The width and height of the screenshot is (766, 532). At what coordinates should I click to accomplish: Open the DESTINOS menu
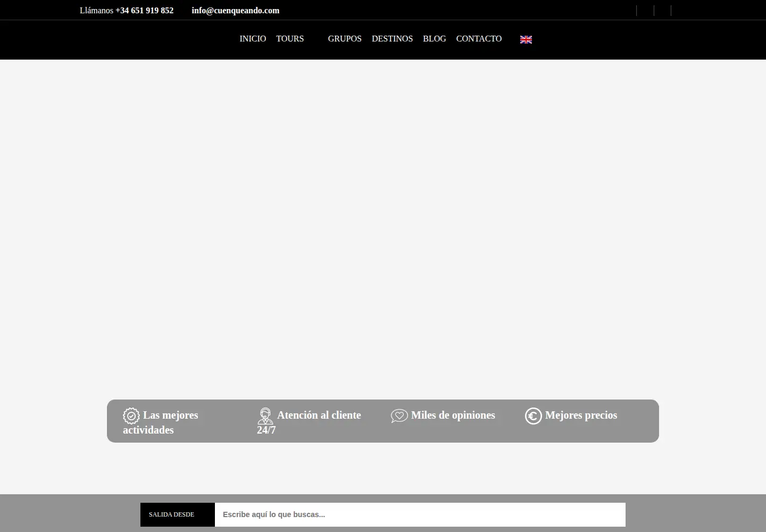coord(392,39)
